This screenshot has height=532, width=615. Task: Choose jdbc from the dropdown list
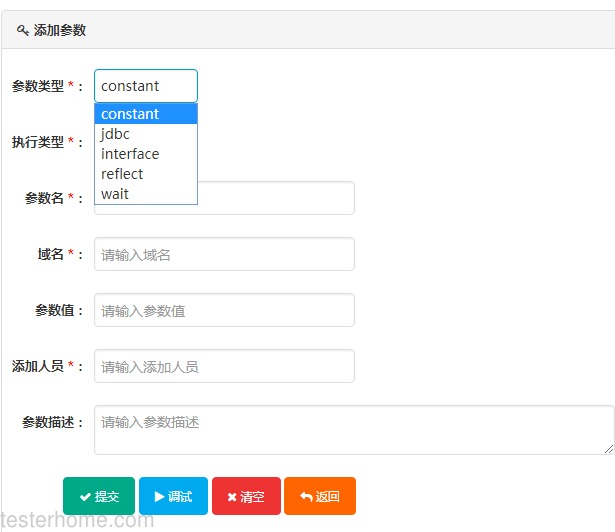coord(146,134)
